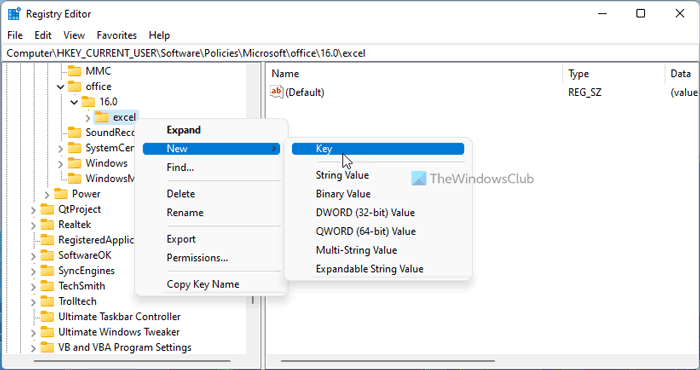
Task: Select Rename in the context menu
Action: 185,212
